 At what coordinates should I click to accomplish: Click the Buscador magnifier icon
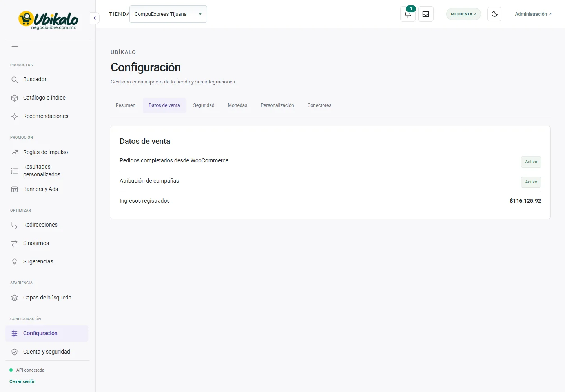pos(15,80)
